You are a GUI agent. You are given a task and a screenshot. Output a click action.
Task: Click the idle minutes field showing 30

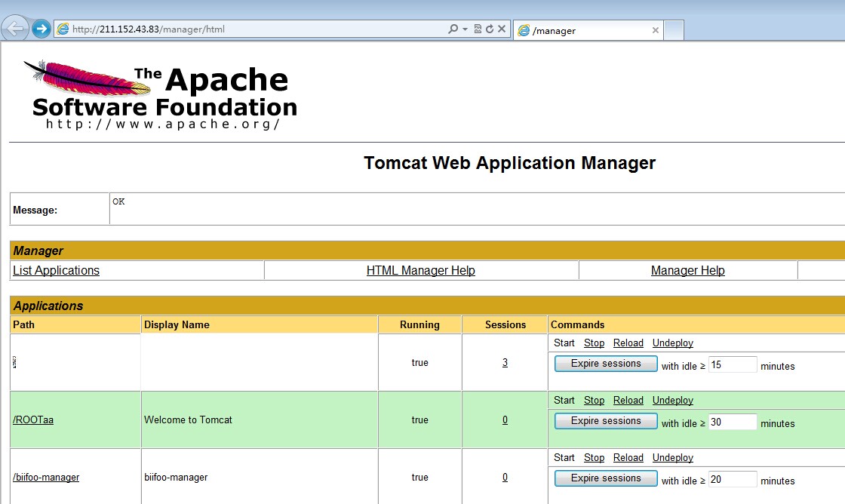pos(733,422)
